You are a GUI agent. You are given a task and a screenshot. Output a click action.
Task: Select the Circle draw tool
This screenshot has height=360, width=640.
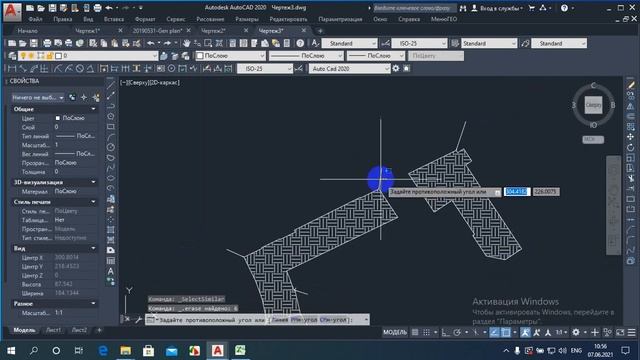click(111, 147)
